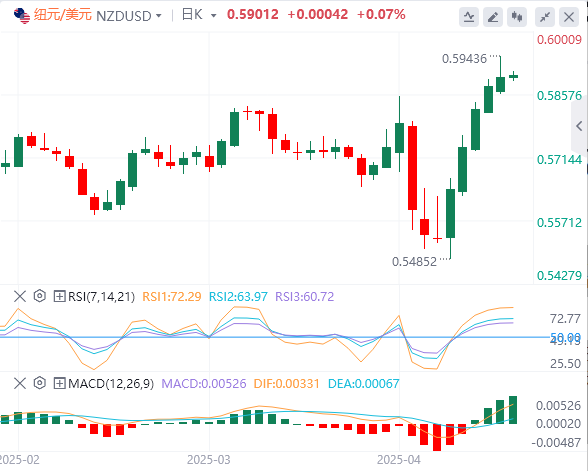Viewport: 588px width, 471px height.
Task: Click the 0.54279 price axis label
Action: pyautogui.click(x=559, y=276)
